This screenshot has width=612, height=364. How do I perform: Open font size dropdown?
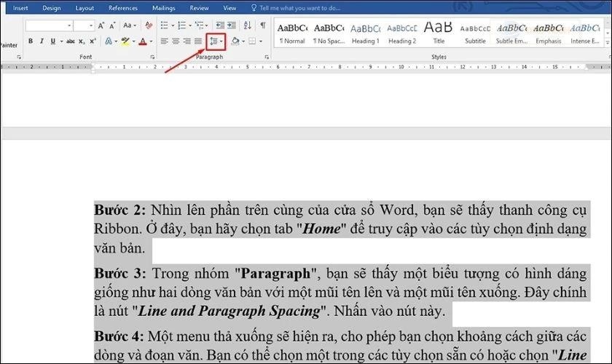pyautogui.click(x=91, y=25)
